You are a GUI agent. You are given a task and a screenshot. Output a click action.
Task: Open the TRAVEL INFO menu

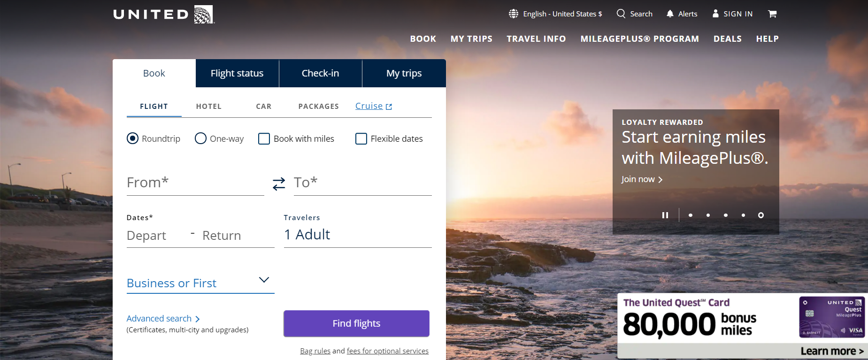coord(536,39)
